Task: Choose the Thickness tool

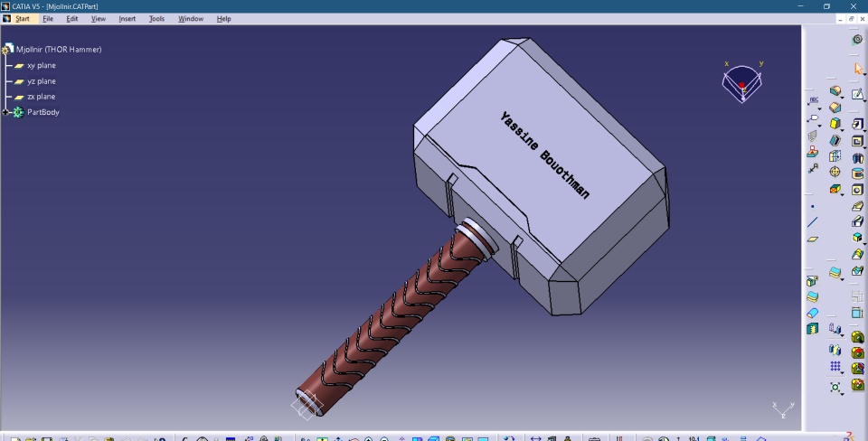Action: (835, 155)
